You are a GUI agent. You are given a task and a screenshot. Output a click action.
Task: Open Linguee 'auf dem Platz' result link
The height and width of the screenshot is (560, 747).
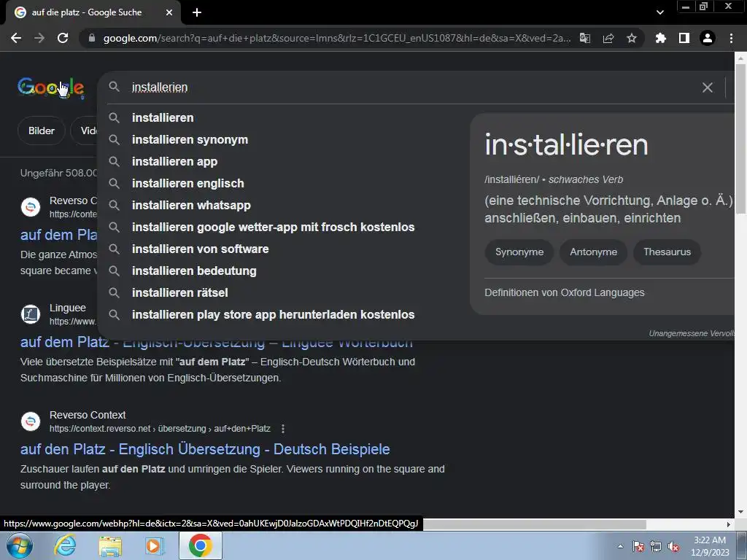point(216,343)
